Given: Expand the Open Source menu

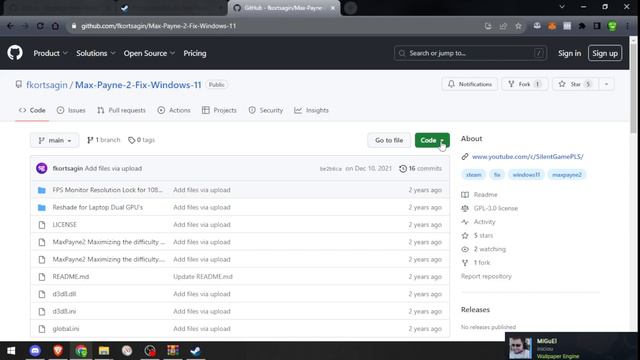Looking at the screenshot, I should (x=149, y=53).
